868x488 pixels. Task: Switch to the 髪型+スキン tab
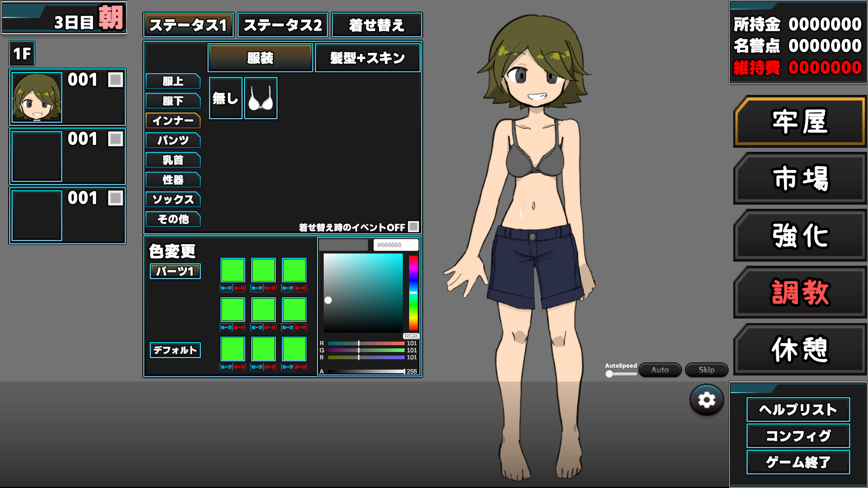[x=368, y=58]
